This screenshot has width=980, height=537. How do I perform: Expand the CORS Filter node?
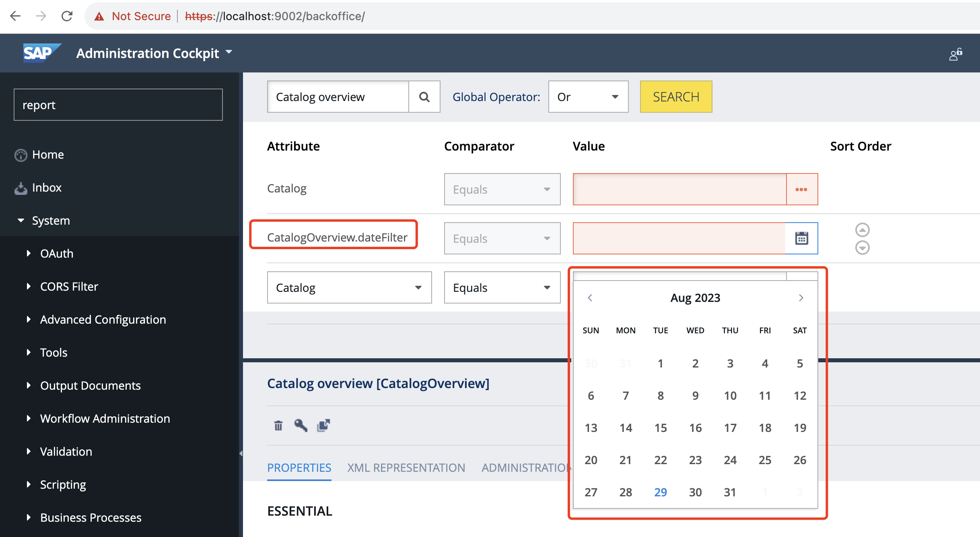point(29,286)
